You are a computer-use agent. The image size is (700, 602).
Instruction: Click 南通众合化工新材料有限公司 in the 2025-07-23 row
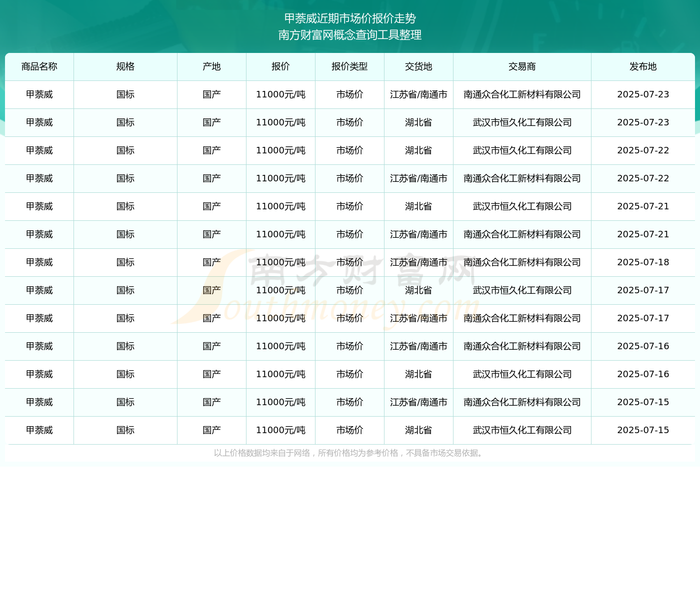(x=522, y=94)
